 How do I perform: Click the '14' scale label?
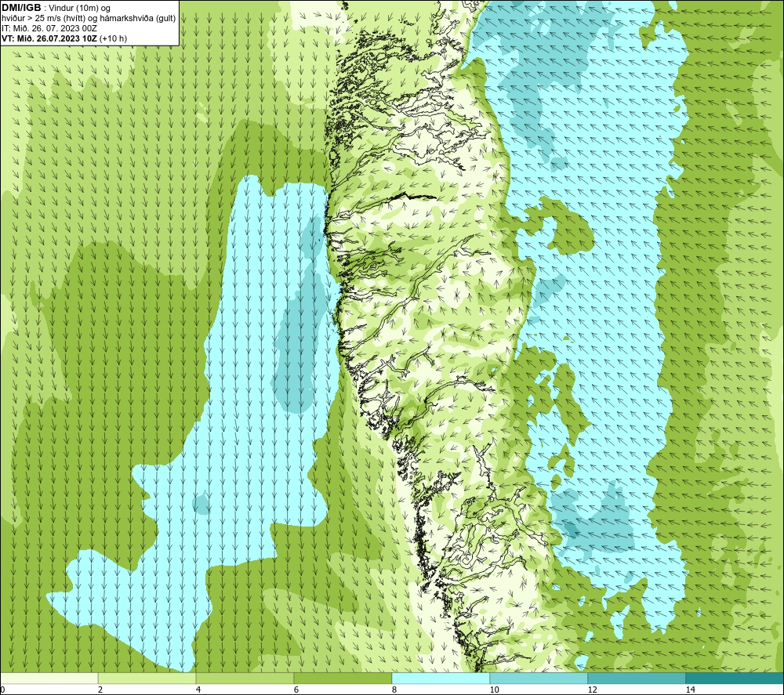click(690, 690)
